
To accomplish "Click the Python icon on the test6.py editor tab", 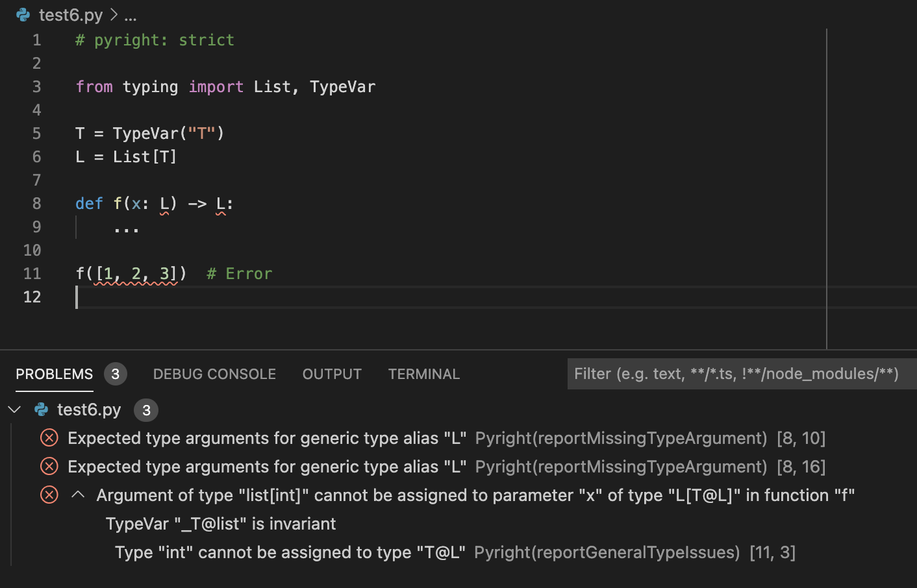I will coord(21,14).
